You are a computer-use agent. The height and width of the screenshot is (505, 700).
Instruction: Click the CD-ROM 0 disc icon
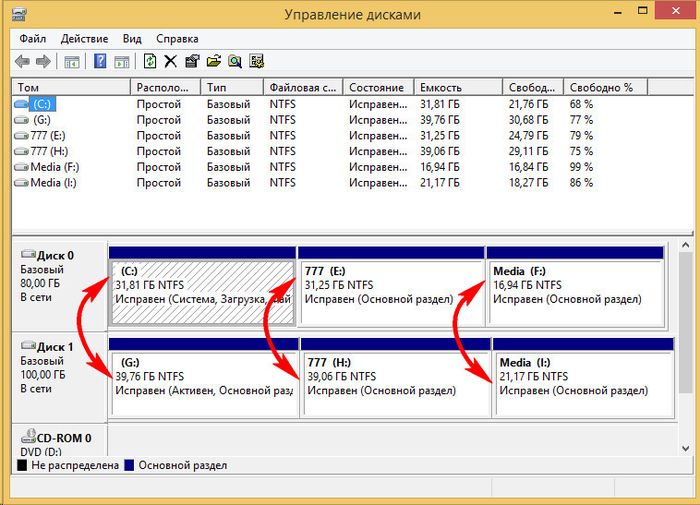coord(29,436)
